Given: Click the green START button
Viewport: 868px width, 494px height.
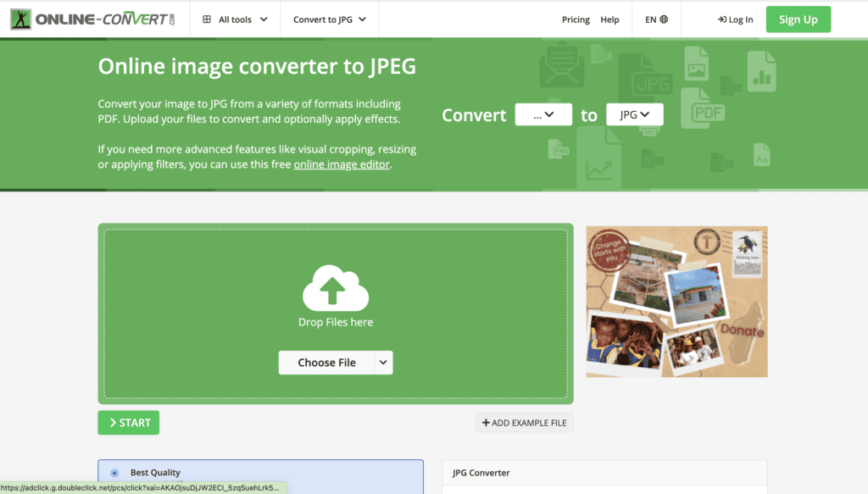Looking at the screenshot, I should click(129, 423).
